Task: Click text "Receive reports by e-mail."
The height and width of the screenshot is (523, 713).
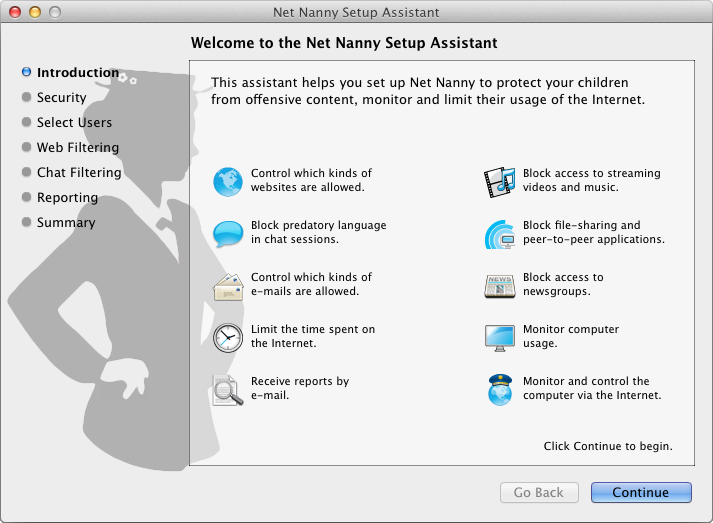Action: point(300,388)
